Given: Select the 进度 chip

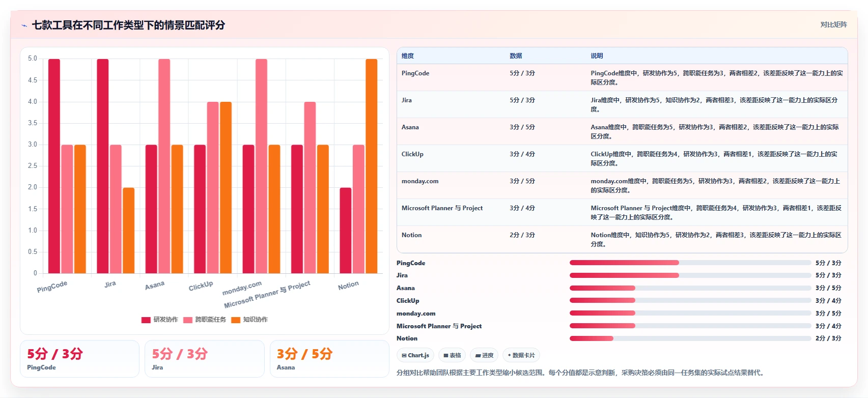Looking at the screenshot, I should click(x=484, y=355).
